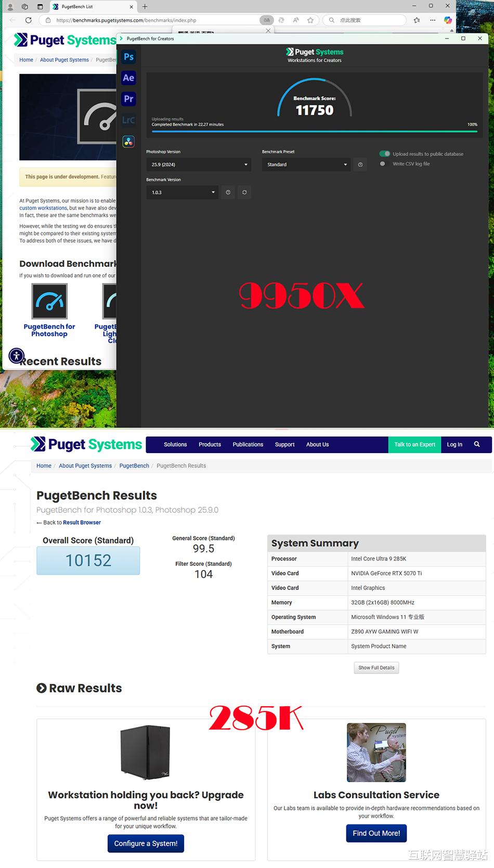This screenshot has height=868, width=494.
Task: Click the favorites star in address bar
Action: (310, 20)
